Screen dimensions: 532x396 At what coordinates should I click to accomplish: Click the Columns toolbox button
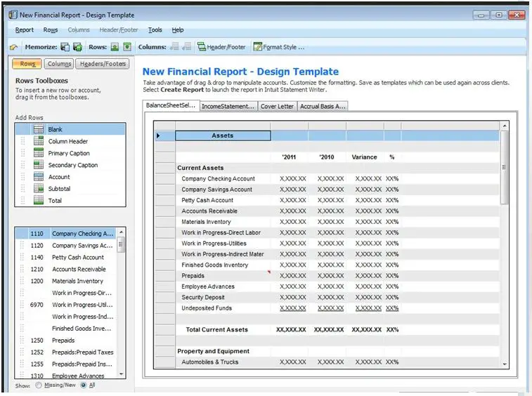click(59, 64)
